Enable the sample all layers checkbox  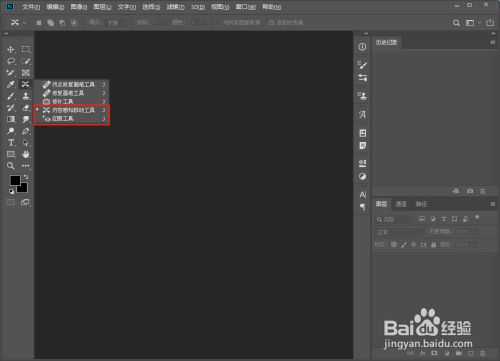click(x=219, y=23)
